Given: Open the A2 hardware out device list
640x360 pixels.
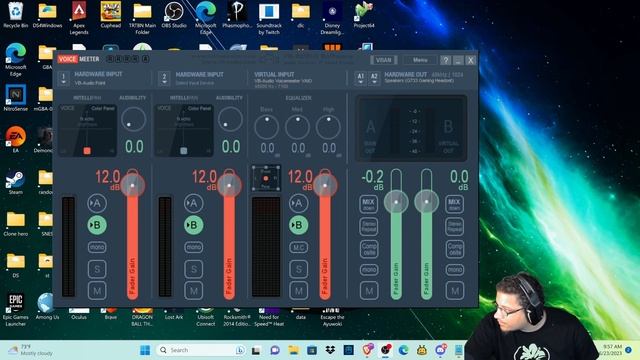Looking at the screenshot, I should pos(374,78).
